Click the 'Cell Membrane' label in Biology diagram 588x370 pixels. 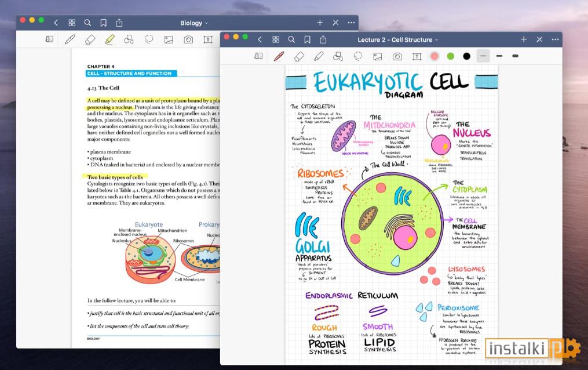[190, 280]
